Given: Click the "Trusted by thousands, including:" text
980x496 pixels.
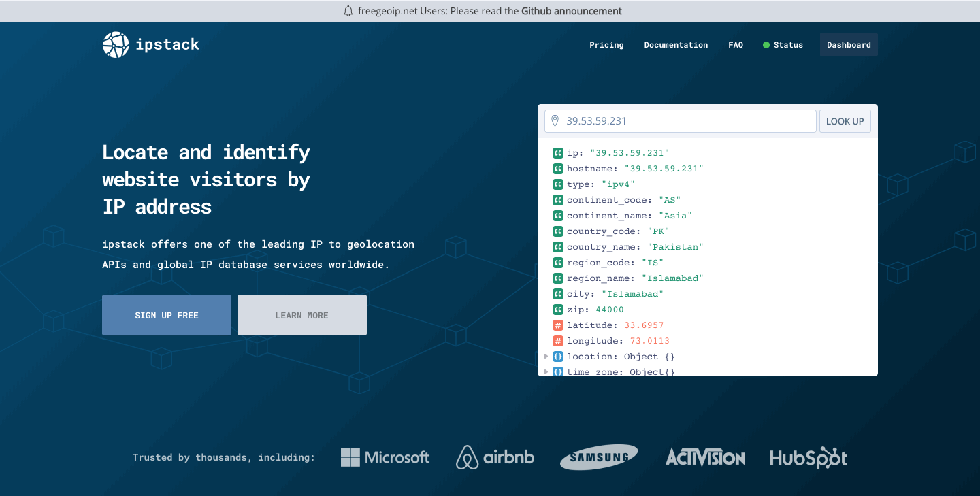Looking at the screenshot, I should pyautogui.click(x=224, y=457).
